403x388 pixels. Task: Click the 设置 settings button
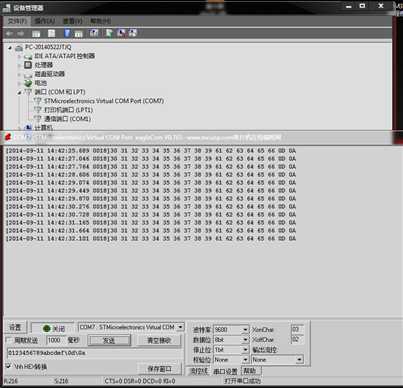tap(15, 327)
